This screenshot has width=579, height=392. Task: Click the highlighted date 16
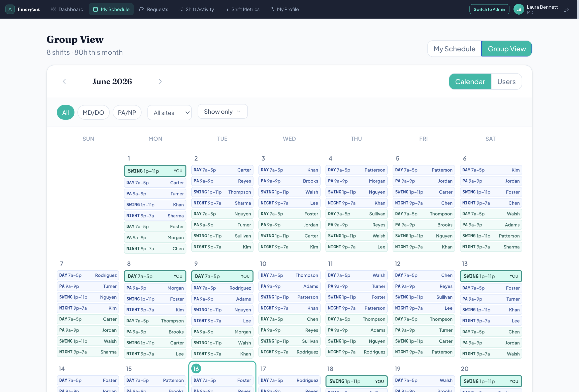coord(196,369)
